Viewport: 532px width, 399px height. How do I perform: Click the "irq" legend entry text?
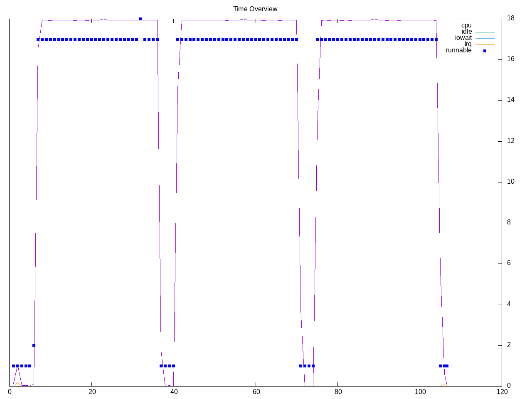click(468, 44)
